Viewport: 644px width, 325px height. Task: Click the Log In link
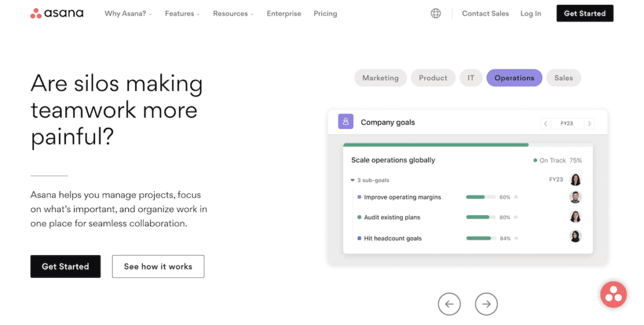pyautogui.click(x=531, y=14)
